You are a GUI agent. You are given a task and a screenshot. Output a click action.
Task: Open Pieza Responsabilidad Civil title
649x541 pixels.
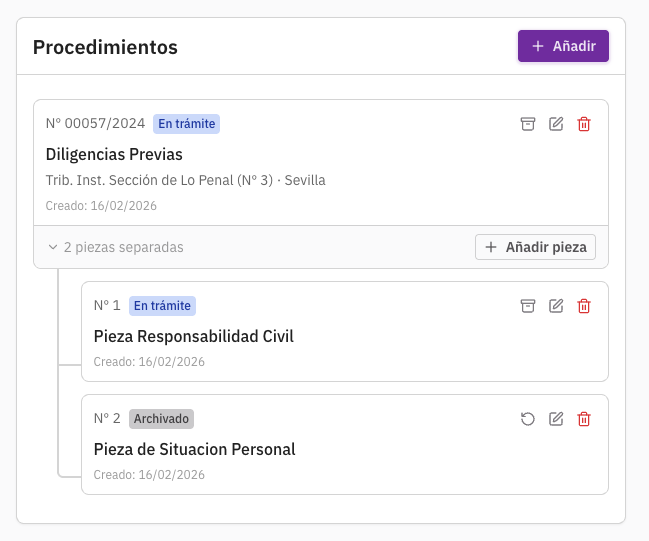tap(193, 336)
